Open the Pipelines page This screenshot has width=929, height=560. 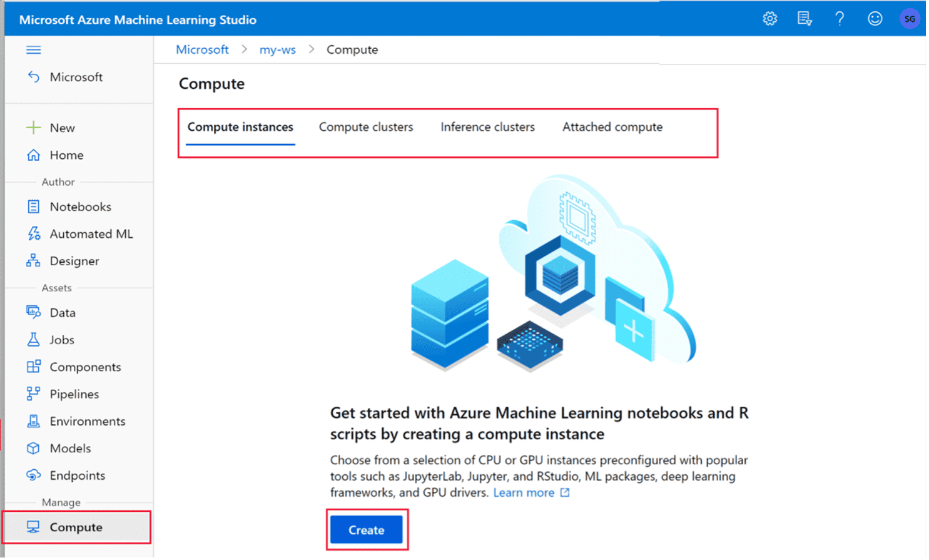coord(74,394)
